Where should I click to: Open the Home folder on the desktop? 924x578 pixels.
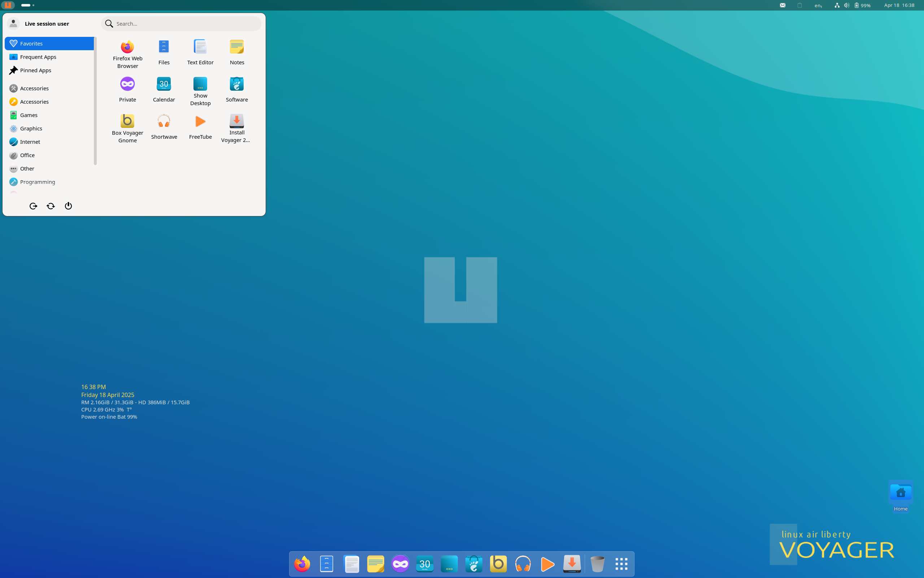click(x=901, y=496)
